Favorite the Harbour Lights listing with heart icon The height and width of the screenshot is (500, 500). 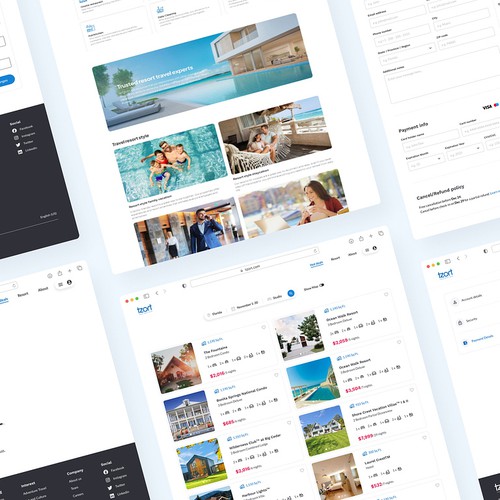[302, 470]
